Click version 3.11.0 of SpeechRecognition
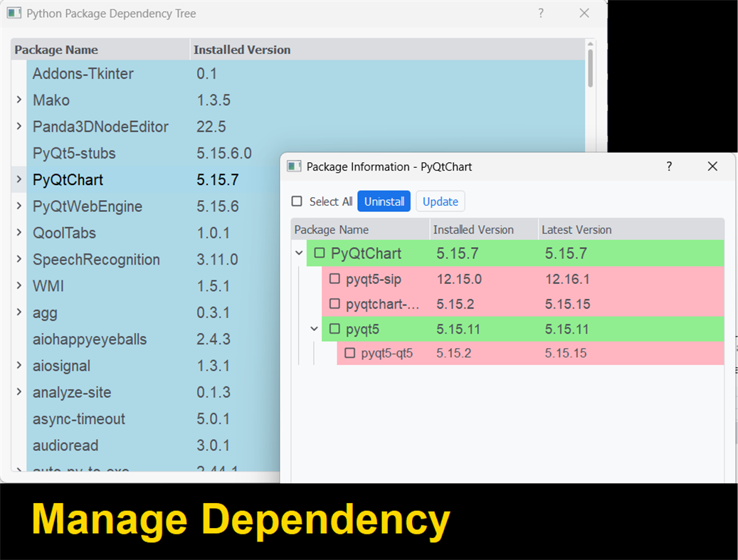 217,259
